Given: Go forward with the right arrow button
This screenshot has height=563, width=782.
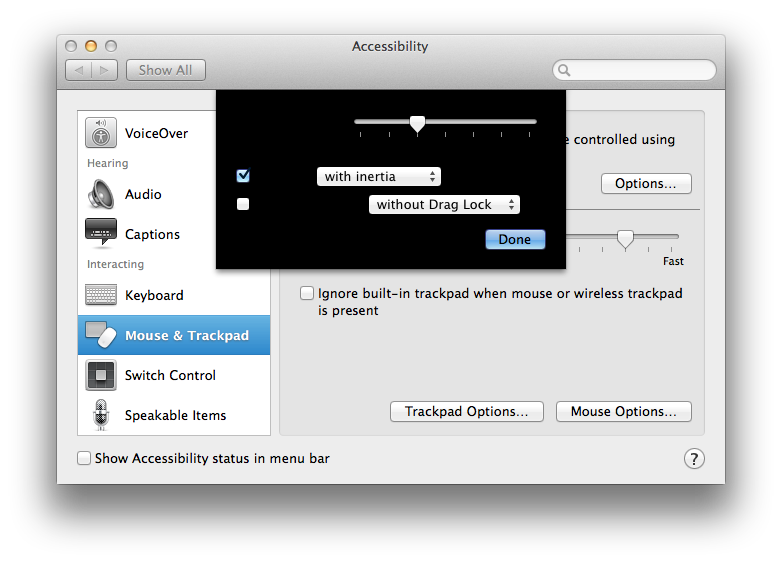Looking at the screenshot, I should pyautogui.click(x=105, y=70).
